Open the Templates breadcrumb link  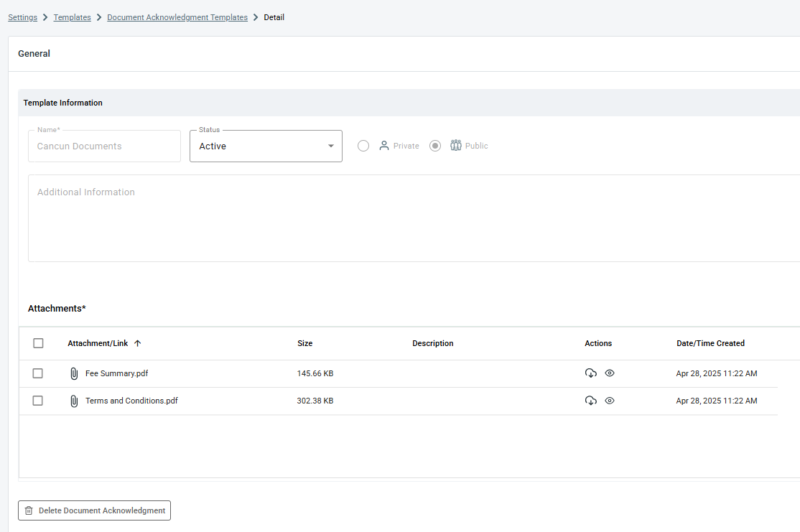[x=72, y=17]
